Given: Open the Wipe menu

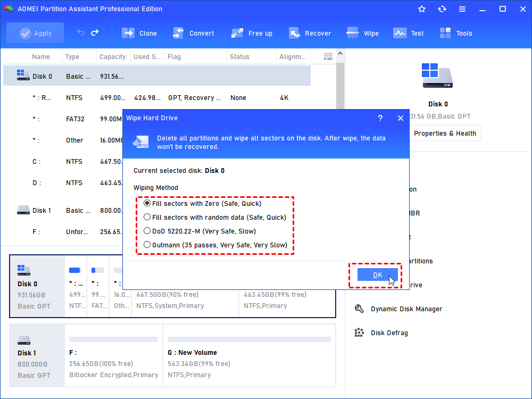Looking at the screenshot, I should [x=363, y=33].
